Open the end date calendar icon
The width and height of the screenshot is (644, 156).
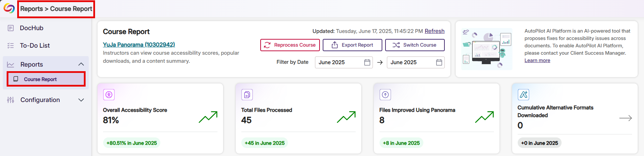[x=439, y=62]
